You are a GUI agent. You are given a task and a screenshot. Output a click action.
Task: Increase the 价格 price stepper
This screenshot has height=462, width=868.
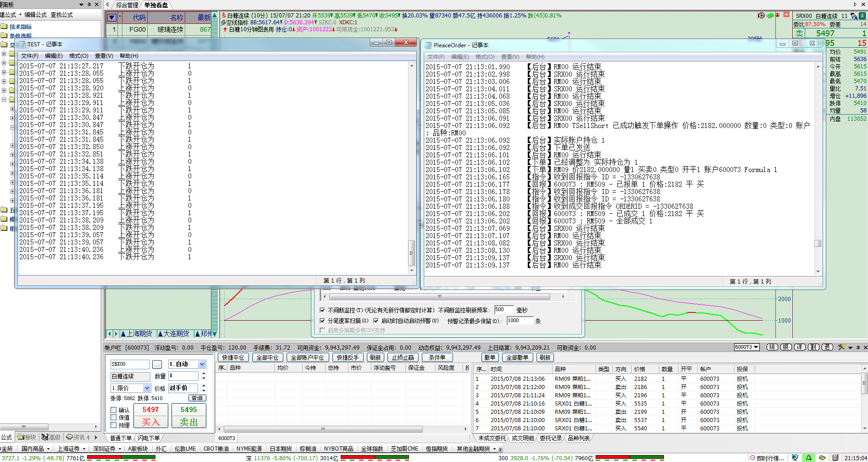click(204, 386)
